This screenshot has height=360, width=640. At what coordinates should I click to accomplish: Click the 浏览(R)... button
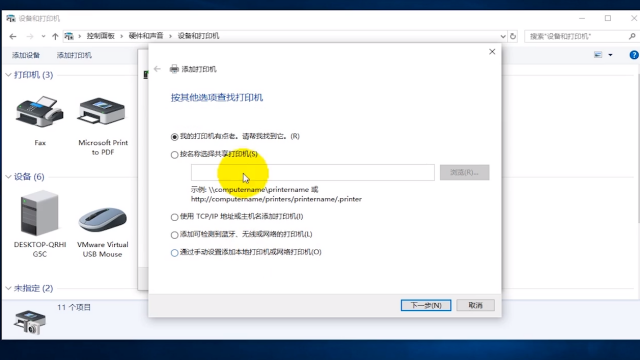pos(464,172)
